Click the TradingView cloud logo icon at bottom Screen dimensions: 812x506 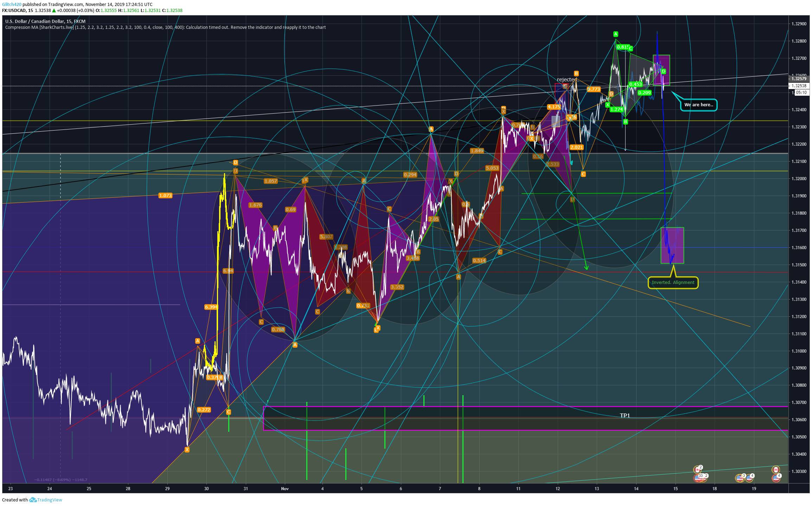coord(33,500)
